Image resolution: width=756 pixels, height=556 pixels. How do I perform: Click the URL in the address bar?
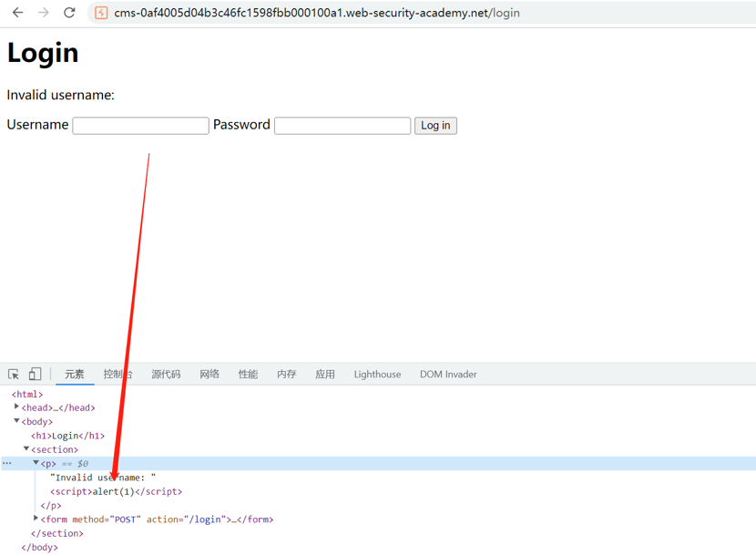point(317,13)
